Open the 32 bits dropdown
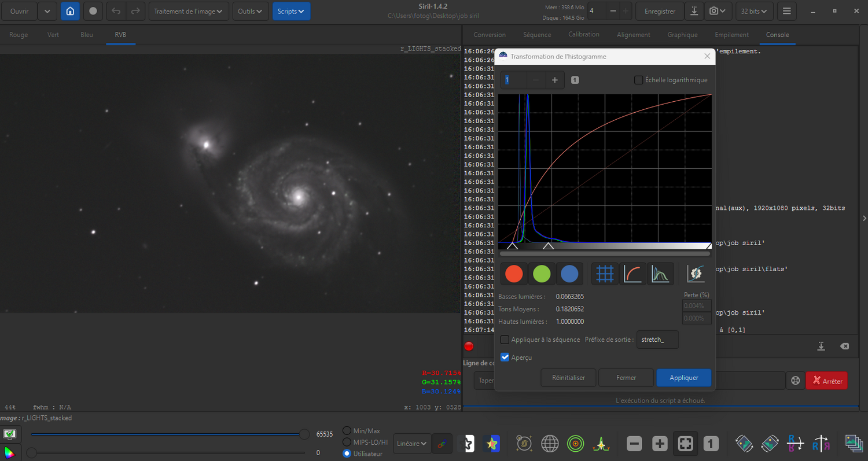Screen dimensions: 868x461 click(x=755, y=11)
